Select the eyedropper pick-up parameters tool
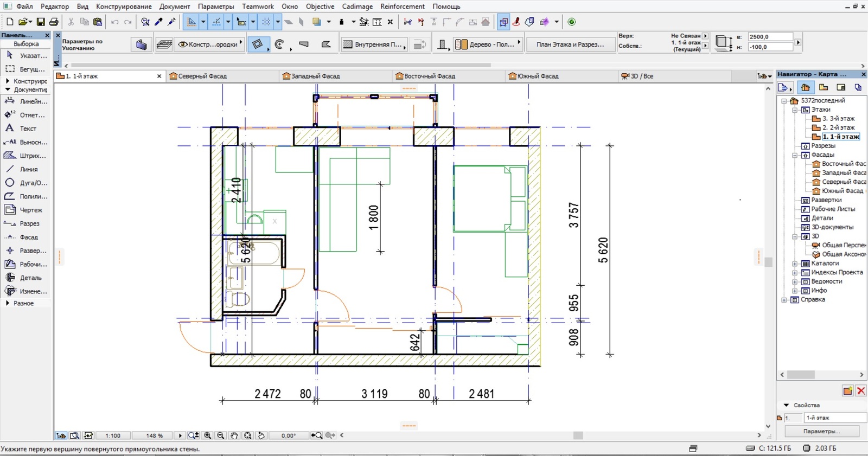The width and height of the screenshot is (868, 456). pyautogui.click(x=158, y=22)
